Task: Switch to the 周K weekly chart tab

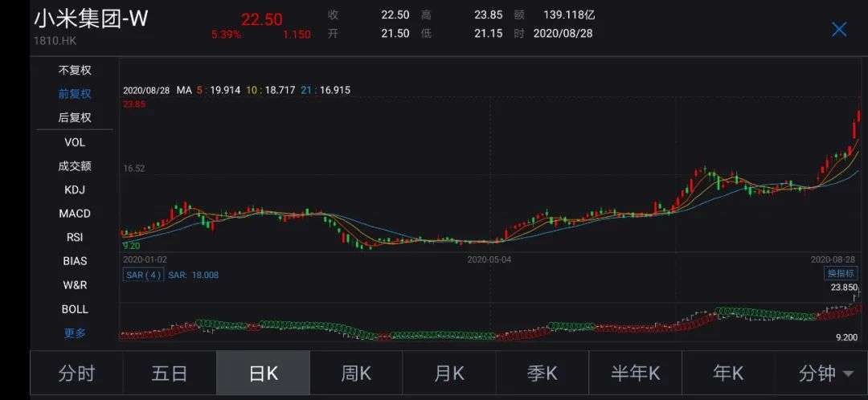Action: click(356, 373)
